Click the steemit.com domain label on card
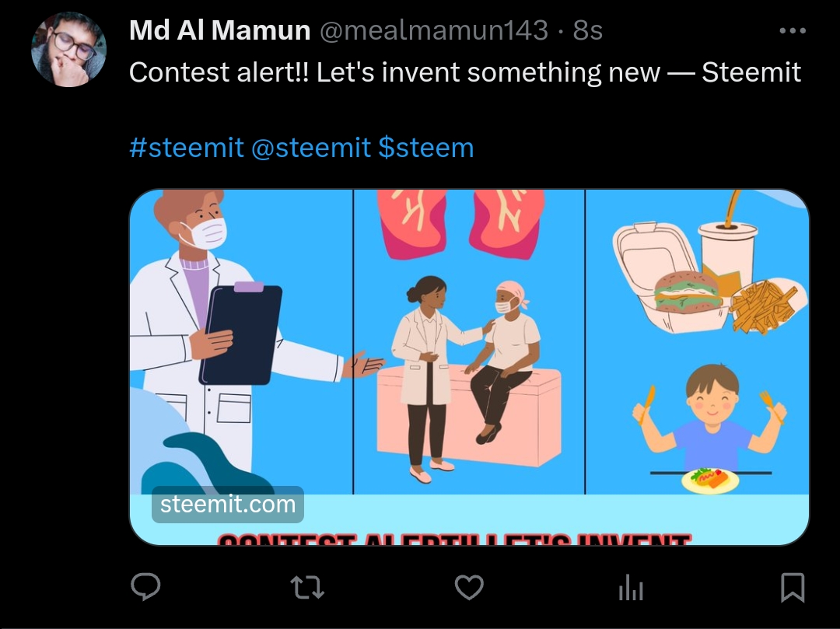The image size is (840, 629). coord(228,505)
